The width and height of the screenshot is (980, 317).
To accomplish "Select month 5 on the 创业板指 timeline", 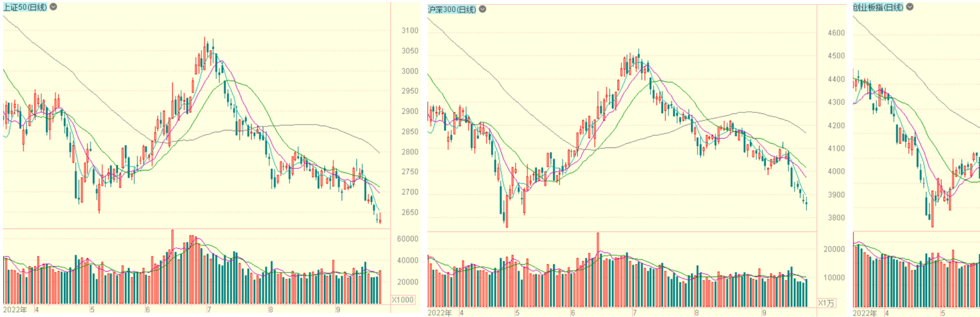I will [943, 313].
